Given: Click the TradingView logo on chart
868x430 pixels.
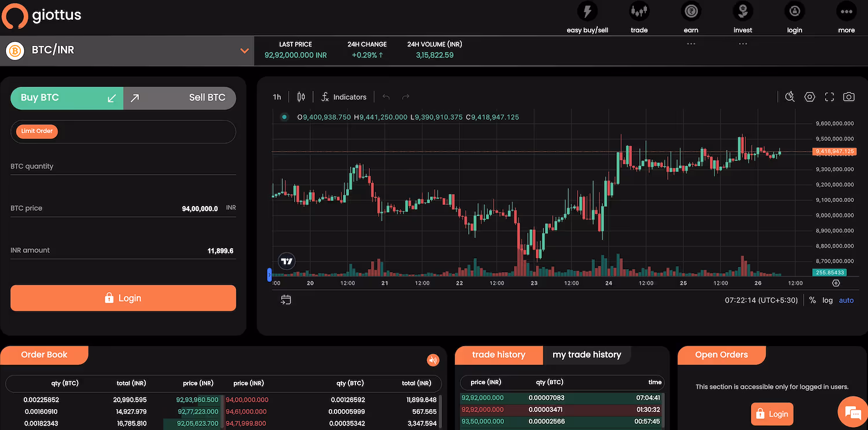Looking at the screenshot, I should (286, 262).
